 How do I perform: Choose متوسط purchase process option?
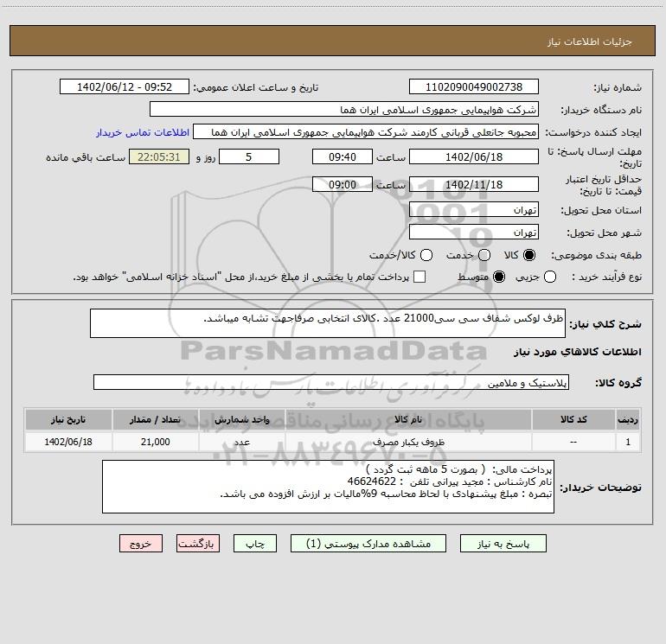(x=499, y=277)
